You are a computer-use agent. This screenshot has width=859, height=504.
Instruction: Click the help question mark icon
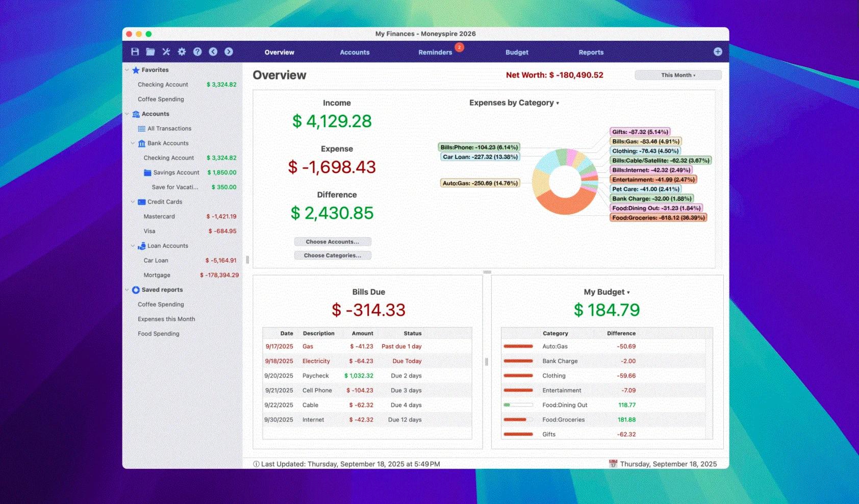(197, 52)
